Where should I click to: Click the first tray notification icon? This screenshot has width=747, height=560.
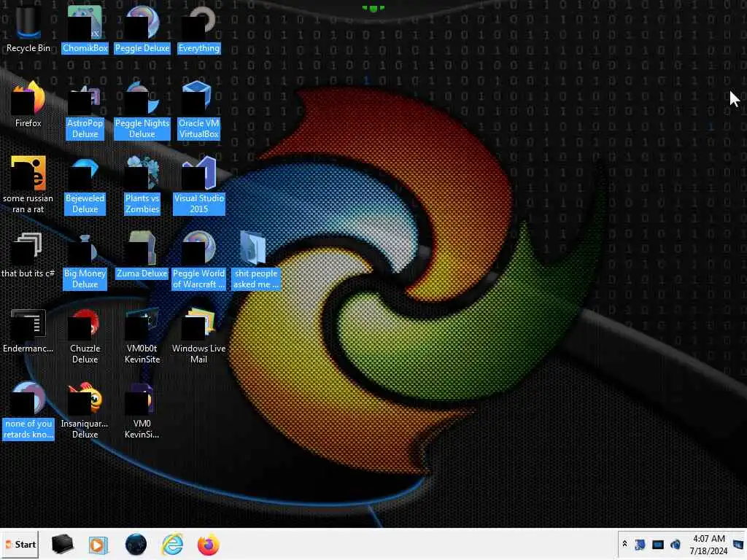tap(640, 544)
